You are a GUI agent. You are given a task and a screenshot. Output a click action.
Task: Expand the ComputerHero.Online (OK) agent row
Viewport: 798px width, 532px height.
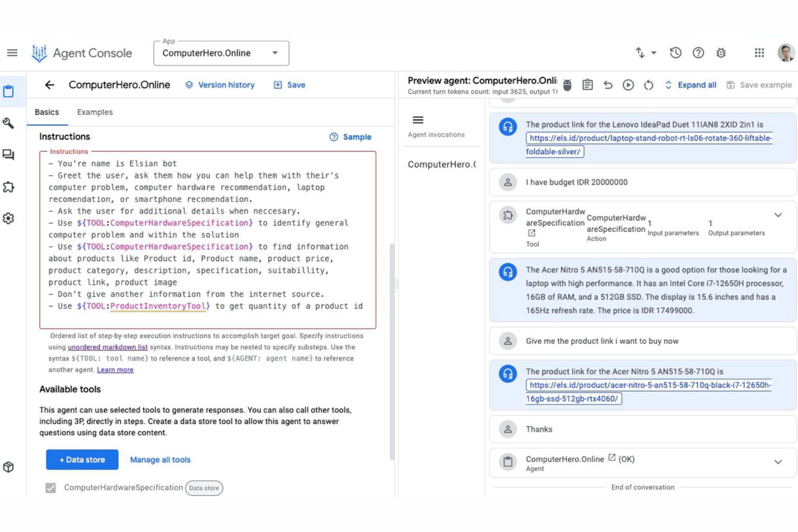(778, 462)
